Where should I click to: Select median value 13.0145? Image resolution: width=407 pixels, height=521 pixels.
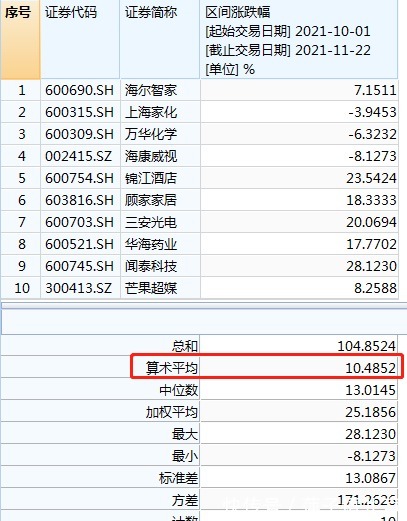click(x=370, y=390)
